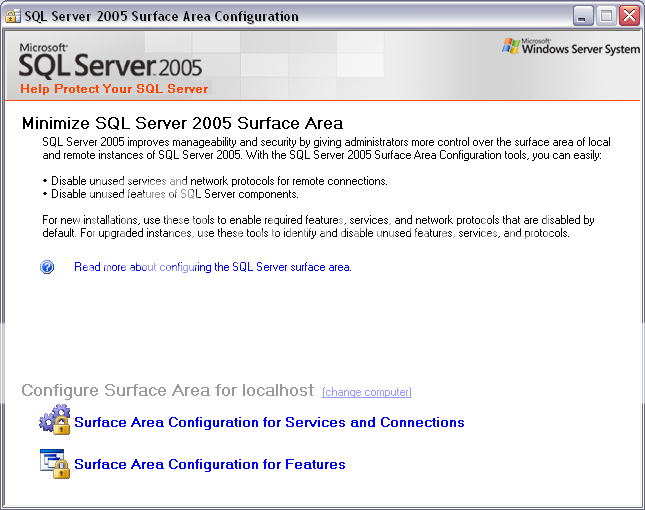Click bullet about disabling unused services
The width and height of the screenshot is (645, 510).
tap(215, 181)
